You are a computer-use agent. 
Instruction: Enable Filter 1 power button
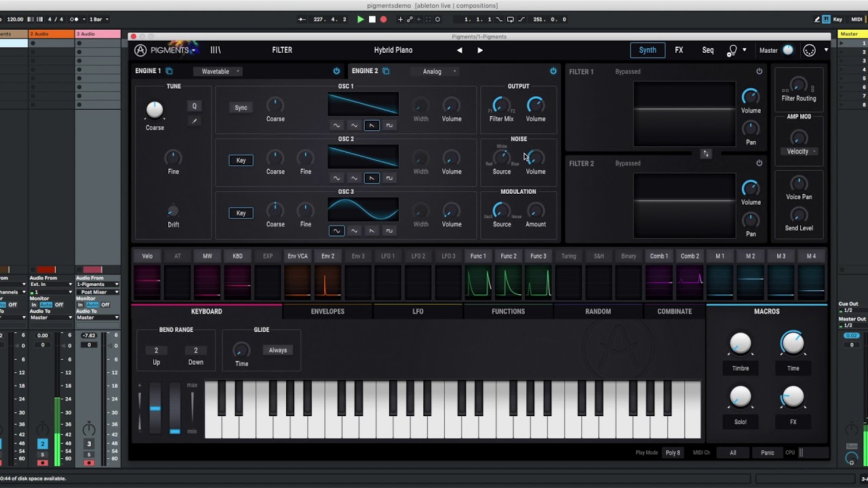tap(759, 71)
